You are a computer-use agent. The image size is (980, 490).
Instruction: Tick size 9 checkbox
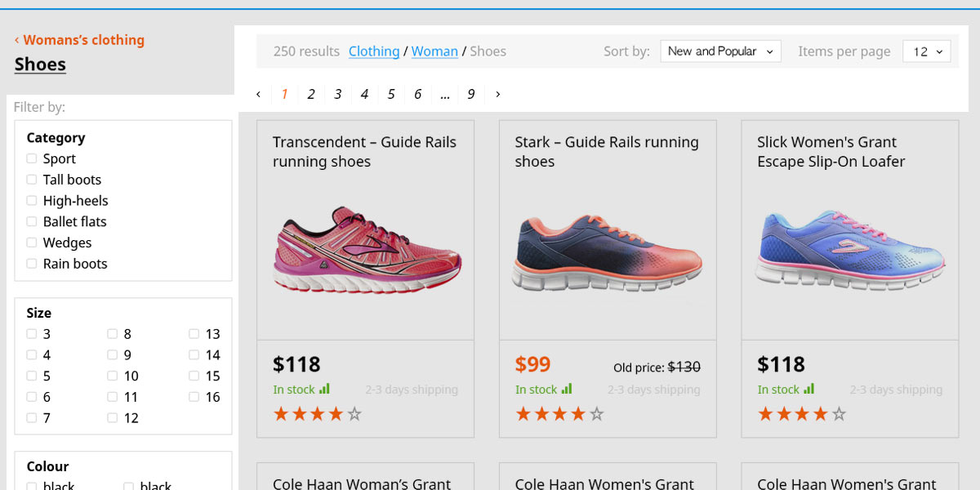pyautogui.click(x=113, y=355)
